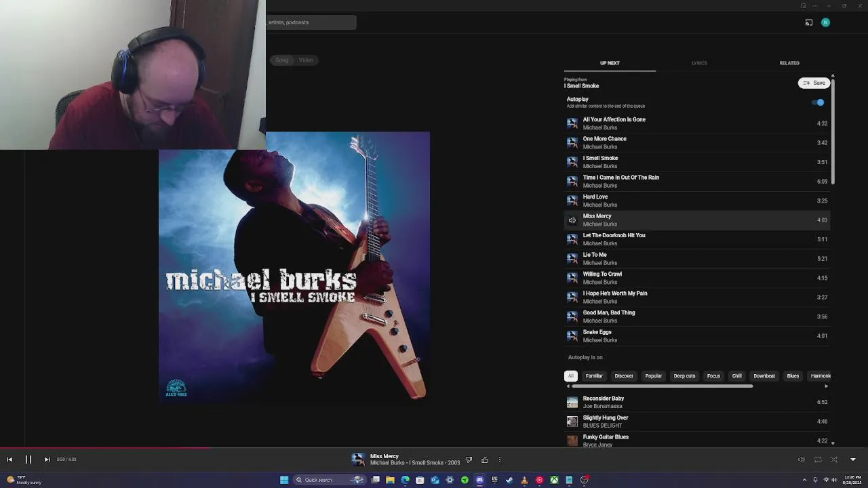Open Xbox app from taskbar

pyautogui.click(x=554, y=480)
